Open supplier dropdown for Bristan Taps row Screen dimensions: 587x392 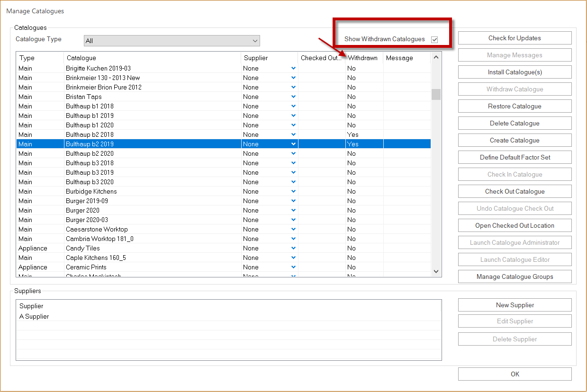[294, 97]
